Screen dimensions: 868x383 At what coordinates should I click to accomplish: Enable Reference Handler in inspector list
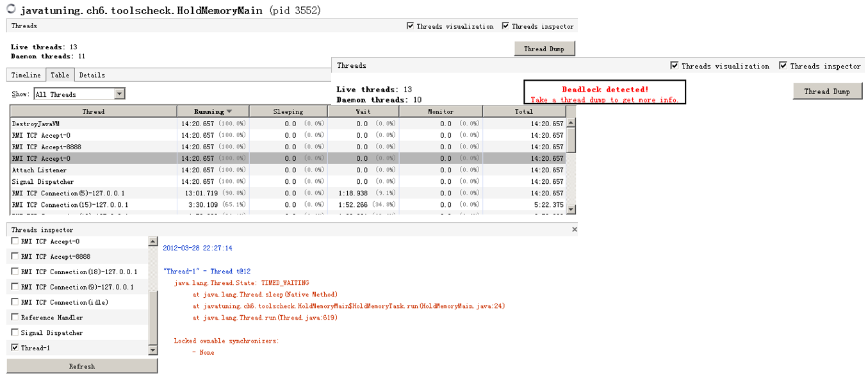point(15,317)
